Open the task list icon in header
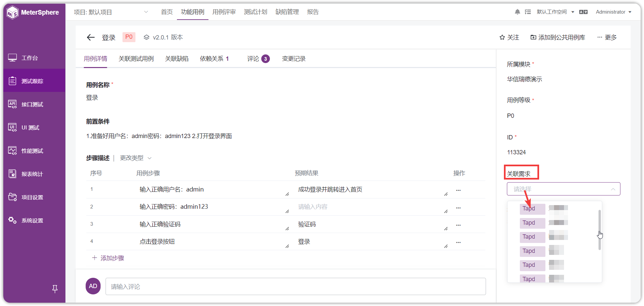 click(528, 12)
